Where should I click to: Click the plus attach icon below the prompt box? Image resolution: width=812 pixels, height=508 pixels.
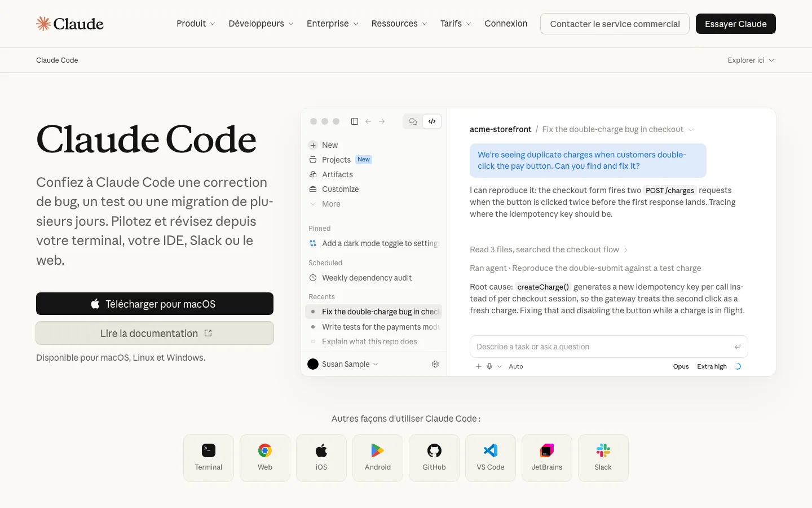479,366
